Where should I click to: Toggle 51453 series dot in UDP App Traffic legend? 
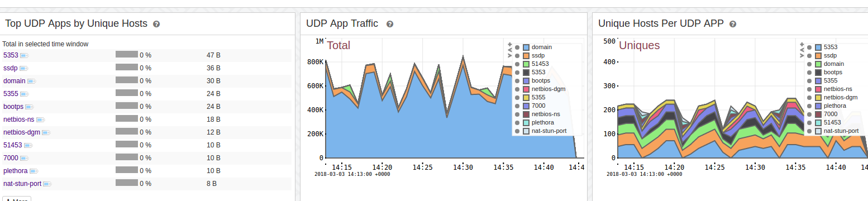point(517,64)
